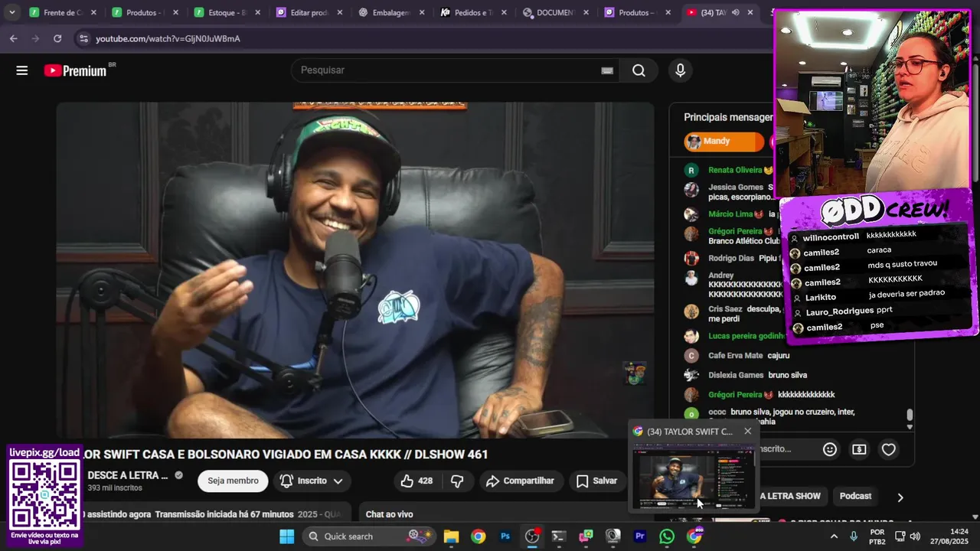
Task: Click Cafe Erva Mate chat author
Action: coord(736,355)
